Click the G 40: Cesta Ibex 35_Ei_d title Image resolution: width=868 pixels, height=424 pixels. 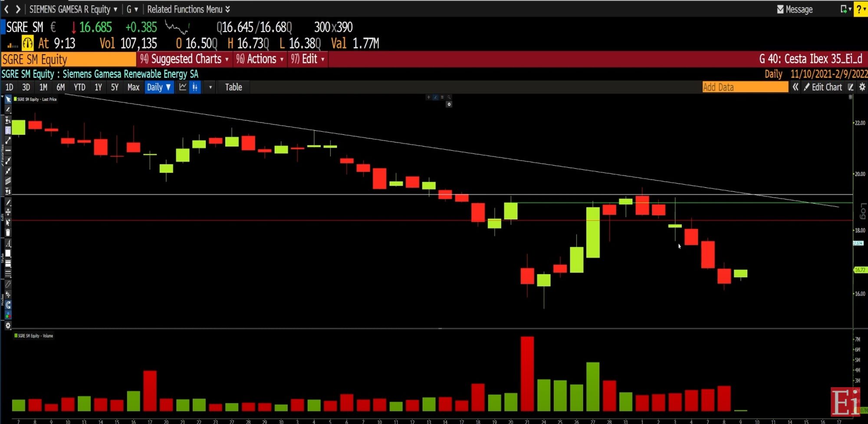point(811,59)
